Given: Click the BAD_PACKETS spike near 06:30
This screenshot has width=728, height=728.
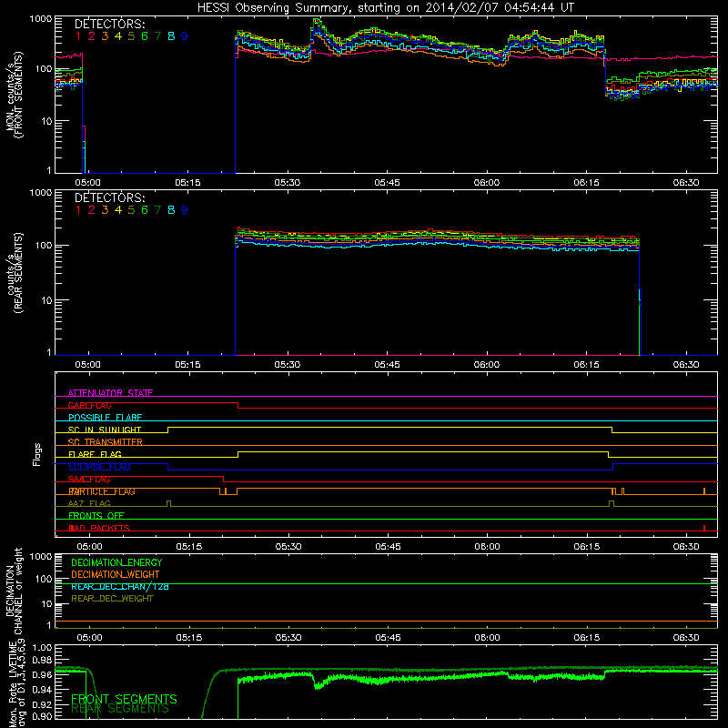Looking at the screenshot, I should [704, 528].
